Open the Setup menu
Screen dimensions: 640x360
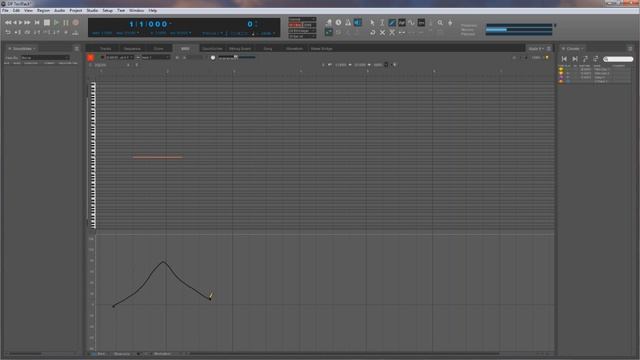coord(107,11)
